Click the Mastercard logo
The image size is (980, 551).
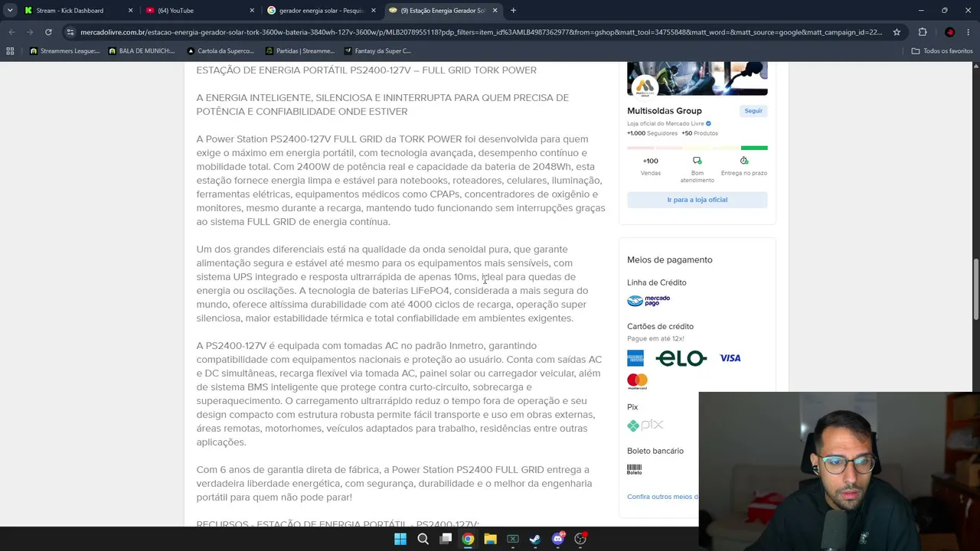(637, 381)
